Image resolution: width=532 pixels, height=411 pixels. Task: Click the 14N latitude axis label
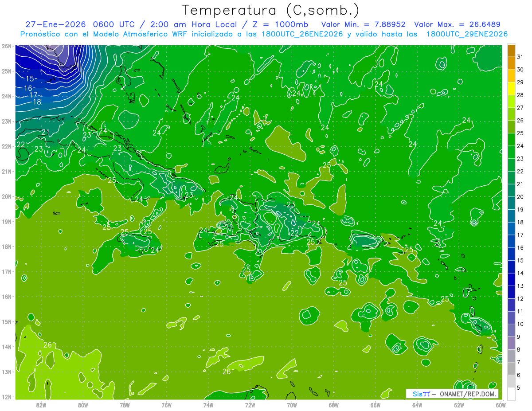pos(6,347)
